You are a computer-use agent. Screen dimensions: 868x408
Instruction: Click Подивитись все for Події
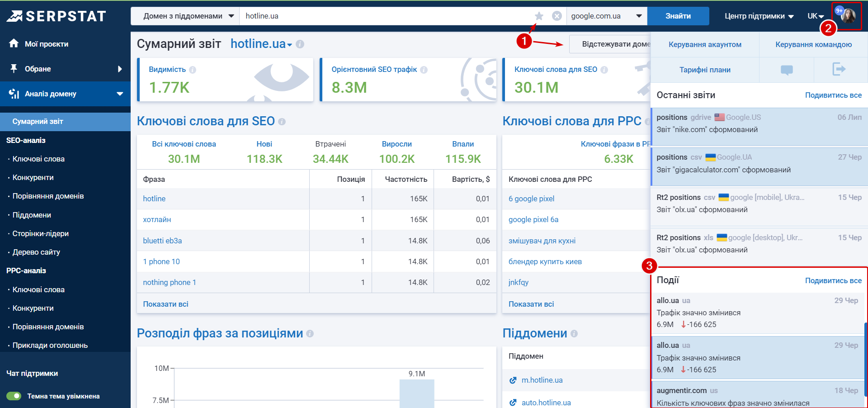(833, 280)
